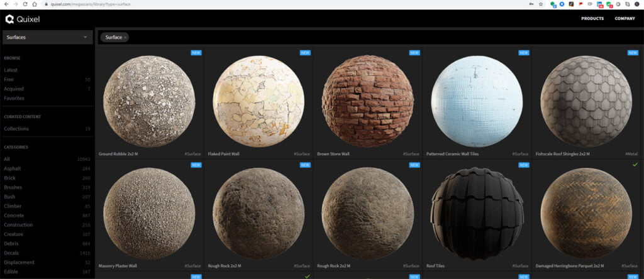Open curated Collections

(16, 129)
